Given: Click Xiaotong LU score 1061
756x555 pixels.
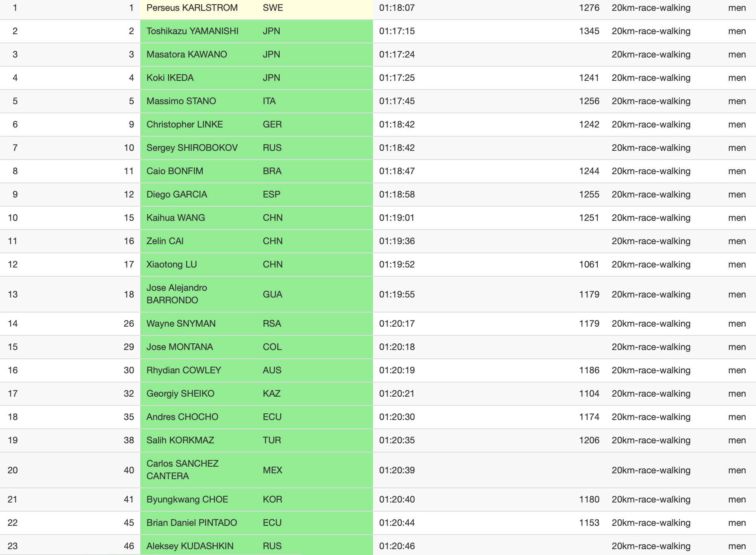Looking at the screenshot, I should click(x=589, y=265).
